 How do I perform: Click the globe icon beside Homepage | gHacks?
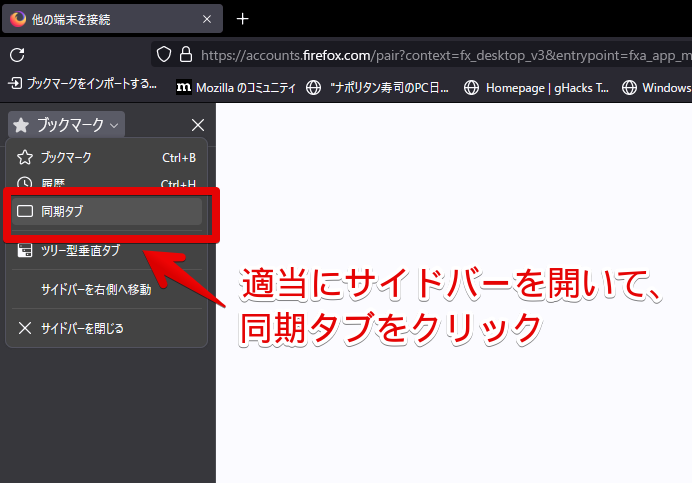point(471,88)
